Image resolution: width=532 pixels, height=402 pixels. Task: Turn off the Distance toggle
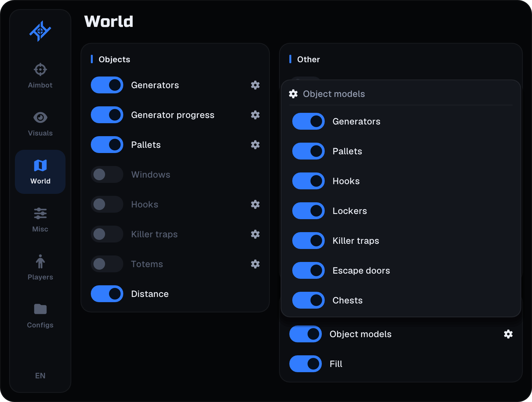tap(107, 294)
